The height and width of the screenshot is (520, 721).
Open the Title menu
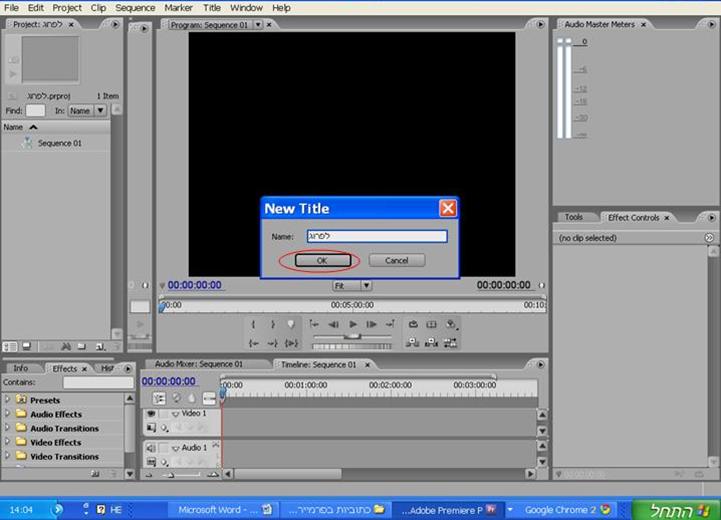[212, 8]
